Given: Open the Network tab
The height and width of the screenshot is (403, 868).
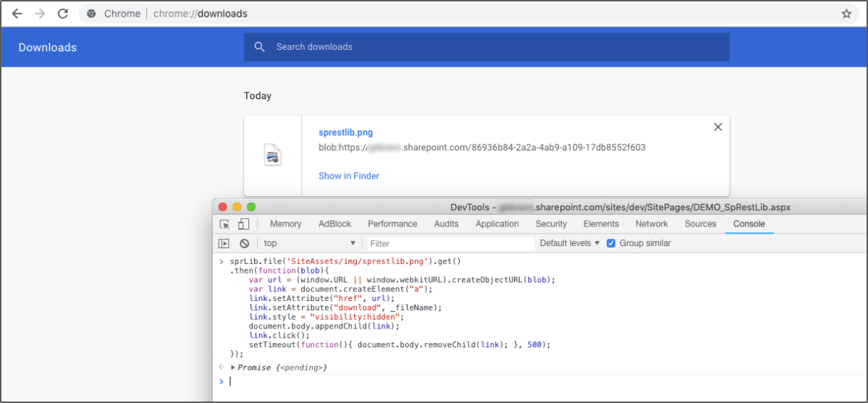Looking at the screenshot, I should coord(652,224).
